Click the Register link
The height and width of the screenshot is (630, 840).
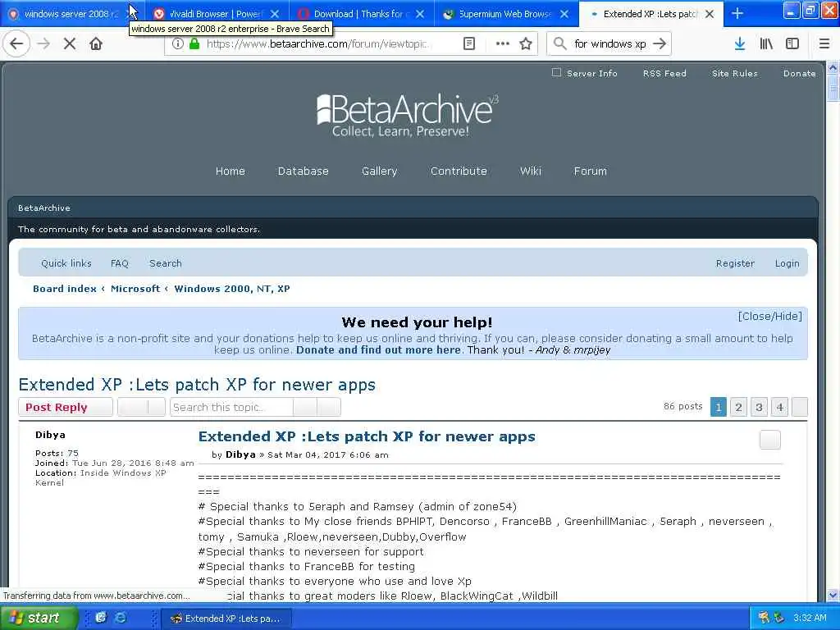(x=735, y=263)
